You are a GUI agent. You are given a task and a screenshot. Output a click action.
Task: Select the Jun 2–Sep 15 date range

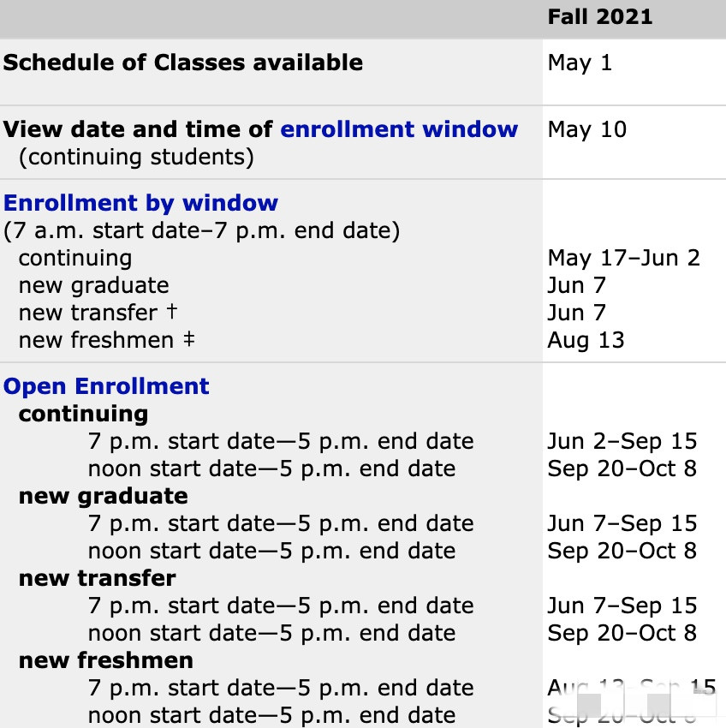click(622, 441)
